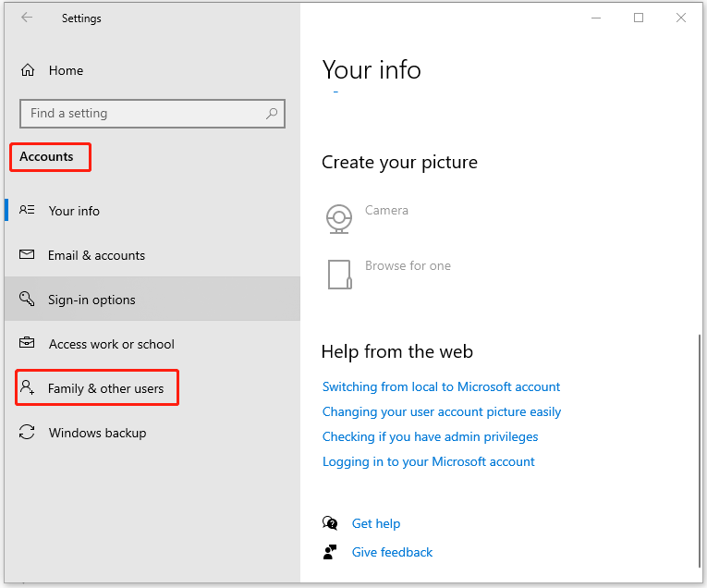This screenshot has height=588, width=707.
Task: Click the search magnifier icon
Action: pyautogui.click(x=272, y=114)
